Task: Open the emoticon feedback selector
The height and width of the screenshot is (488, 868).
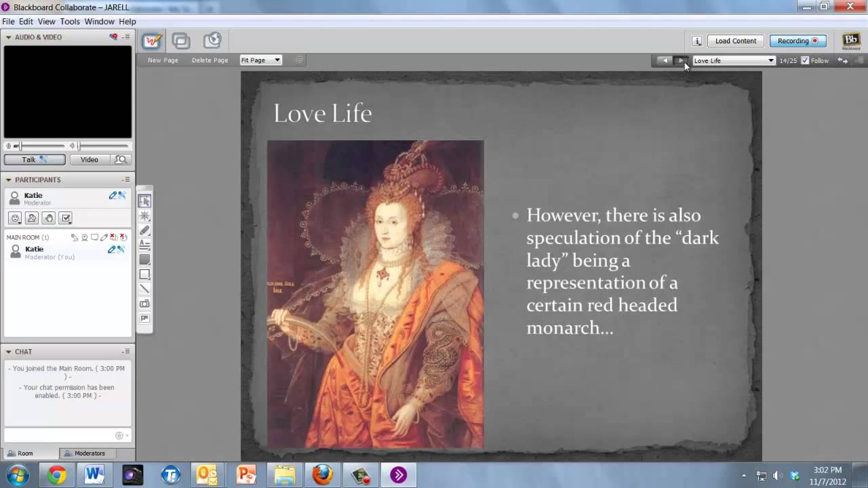Action: click(15, 218)
